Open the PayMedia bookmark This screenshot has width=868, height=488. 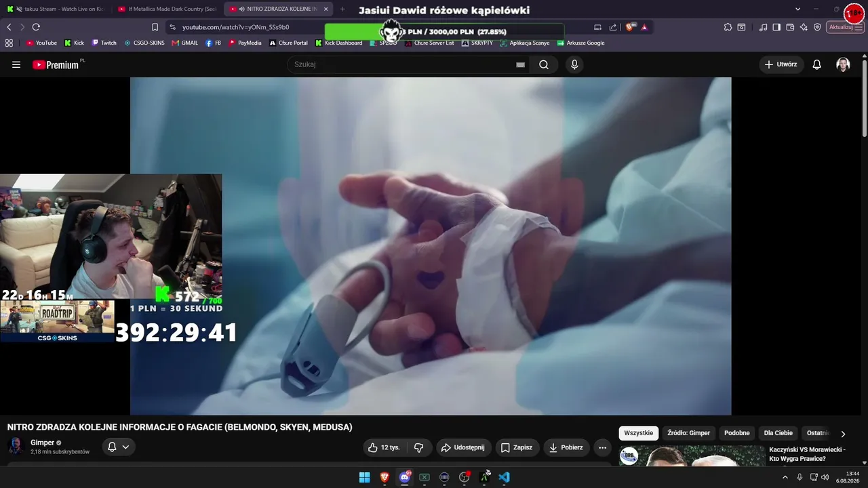pyautogui.click(x=245, y=43)
